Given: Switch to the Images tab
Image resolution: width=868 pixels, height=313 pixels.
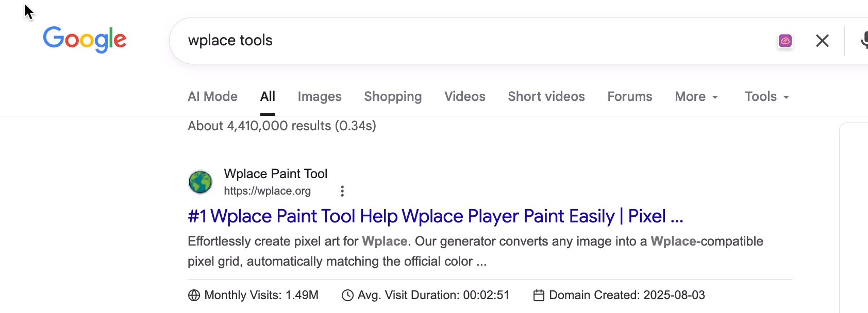Looking at the screenshot, I should point(320,97).
